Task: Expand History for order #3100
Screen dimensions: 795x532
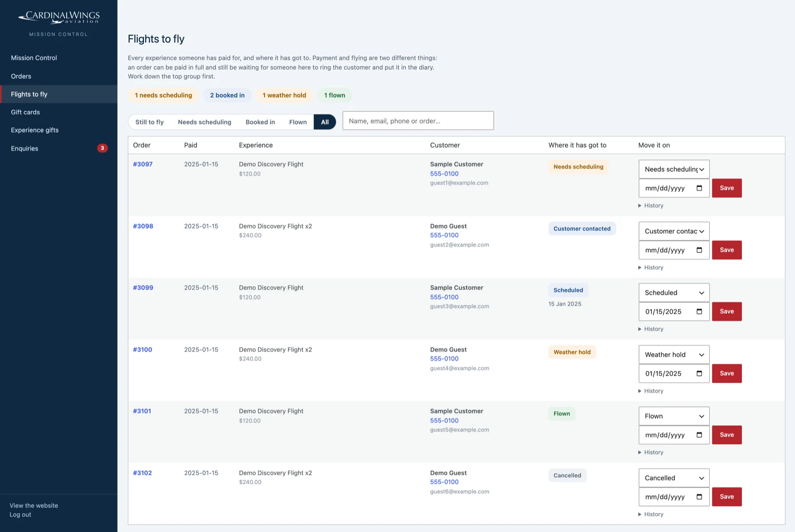Action: pos(651,391)
